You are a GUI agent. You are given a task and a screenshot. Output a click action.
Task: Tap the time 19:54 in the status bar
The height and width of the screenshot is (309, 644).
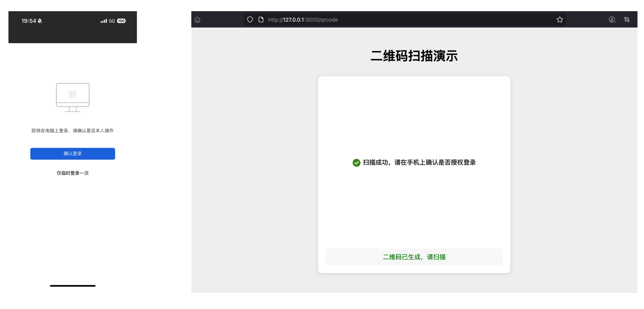[x=29, y=21]
